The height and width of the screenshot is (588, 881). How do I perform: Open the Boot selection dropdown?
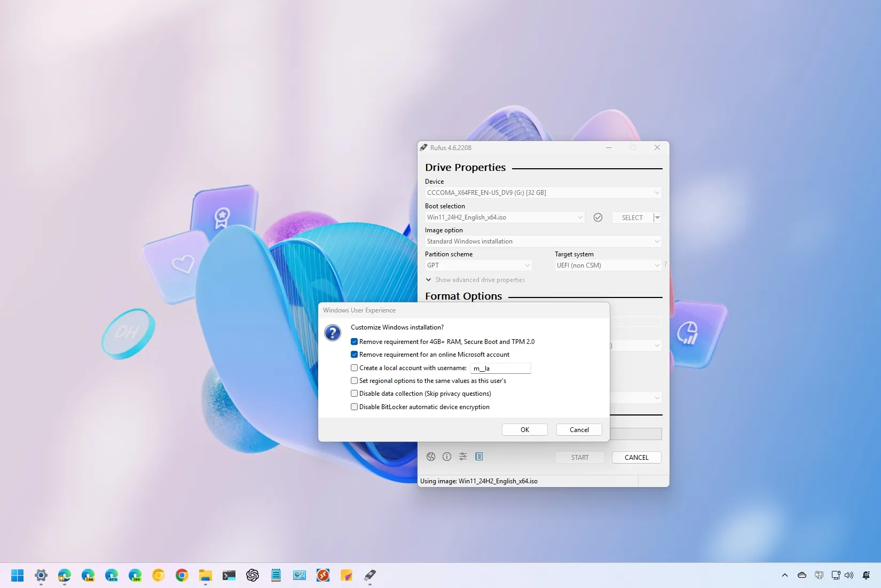tap(505, 217)
